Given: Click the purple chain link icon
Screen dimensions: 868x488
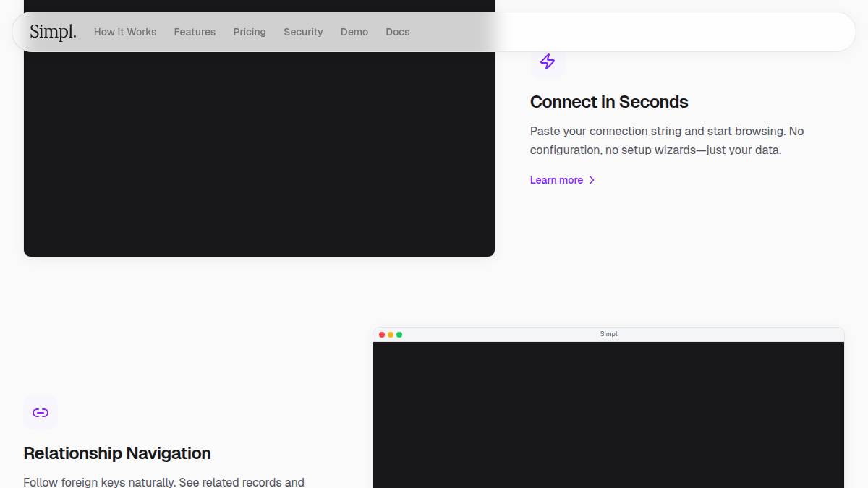Looking at the screenshot, I should [x=41, y=412].
